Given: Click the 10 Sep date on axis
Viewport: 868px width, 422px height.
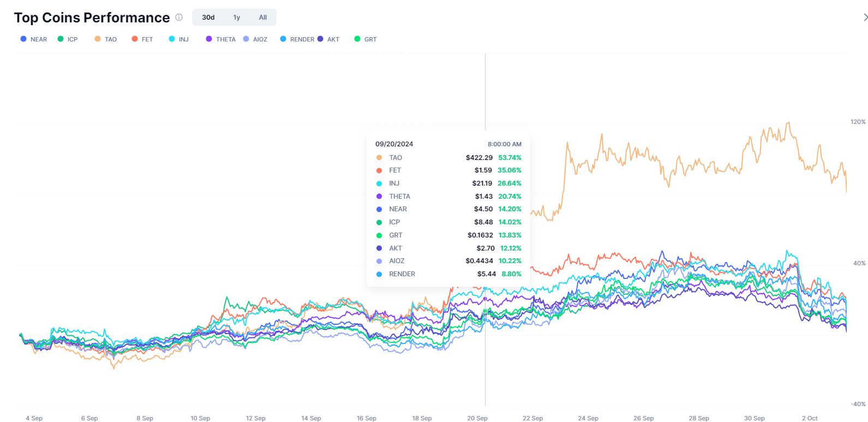Looking at the screenshot, I should coord(200,418).
